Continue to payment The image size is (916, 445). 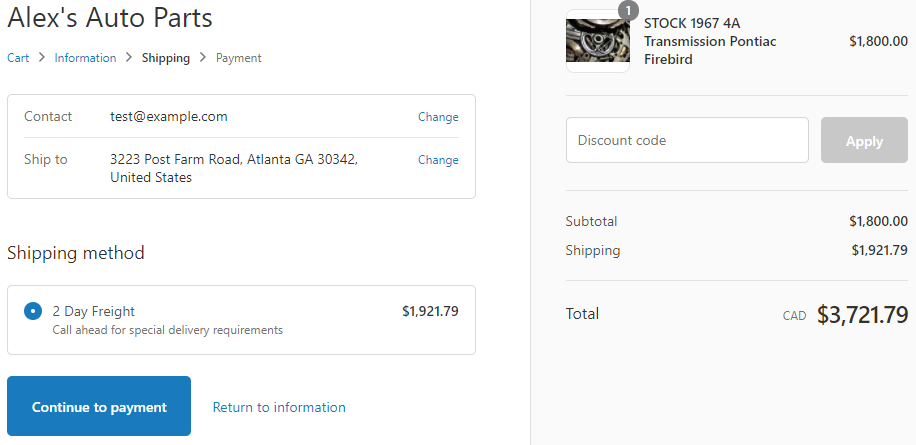tap(99, 406)
